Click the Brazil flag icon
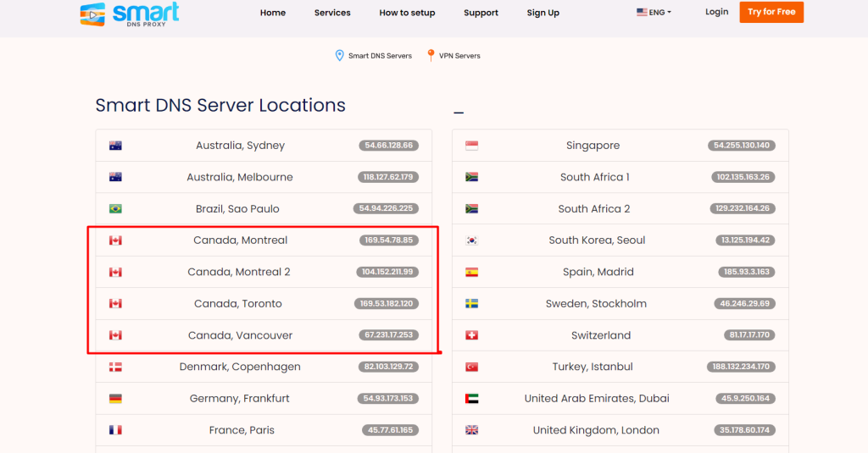The height and width of the screenshot is (453, 868). coord(115,208)
